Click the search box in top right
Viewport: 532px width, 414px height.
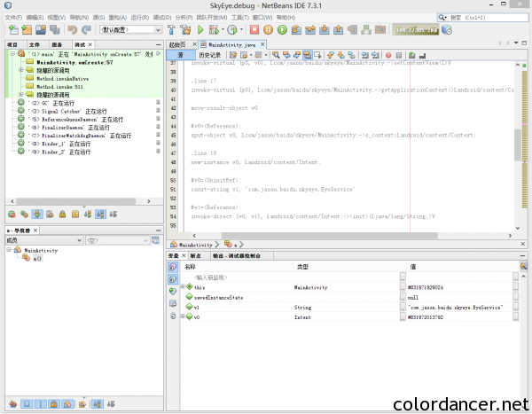tap(482, 18)
